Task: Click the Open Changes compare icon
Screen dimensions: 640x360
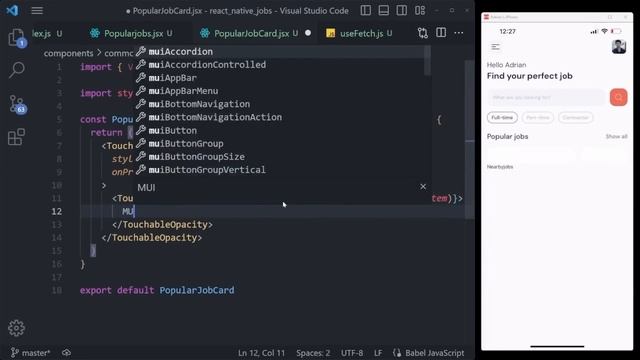Action: point(423,33)
